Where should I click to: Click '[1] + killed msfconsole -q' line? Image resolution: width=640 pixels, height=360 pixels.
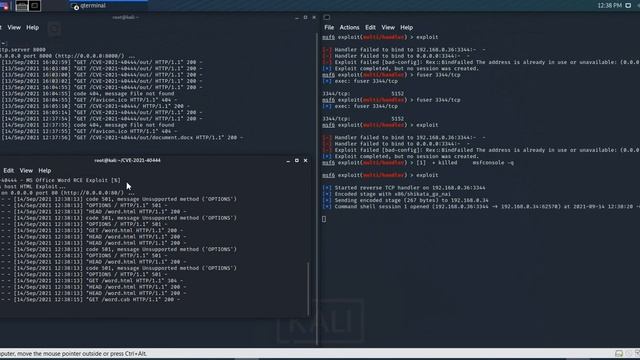coord(465,162)
